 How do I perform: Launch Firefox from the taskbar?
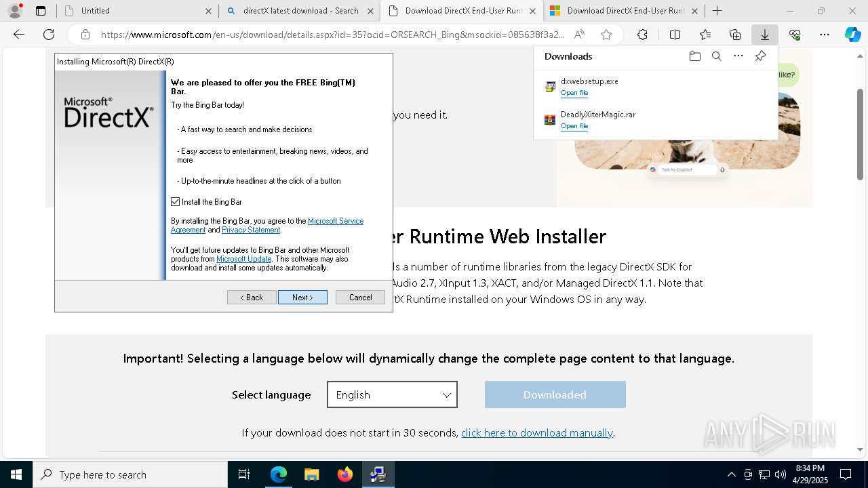(344, 474)
